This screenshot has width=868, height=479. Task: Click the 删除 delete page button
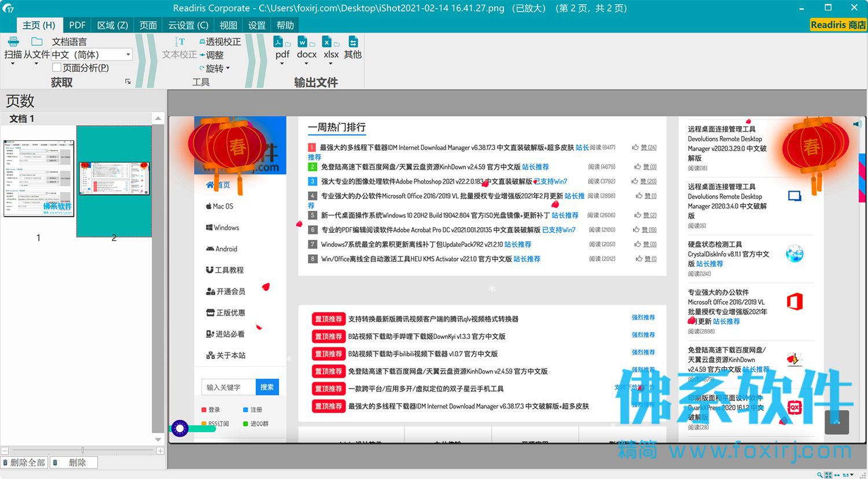click(73, 462)
